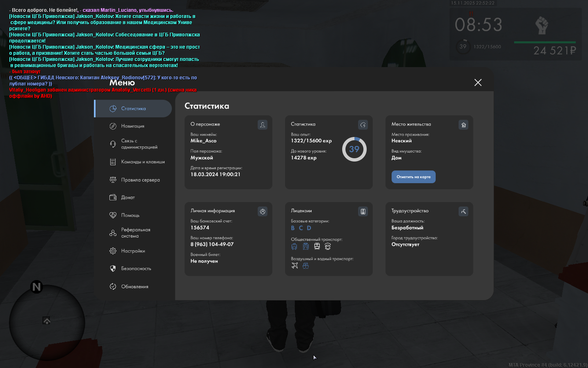
Task: Click the level 39 progress ring
Action: coord(354,149)
